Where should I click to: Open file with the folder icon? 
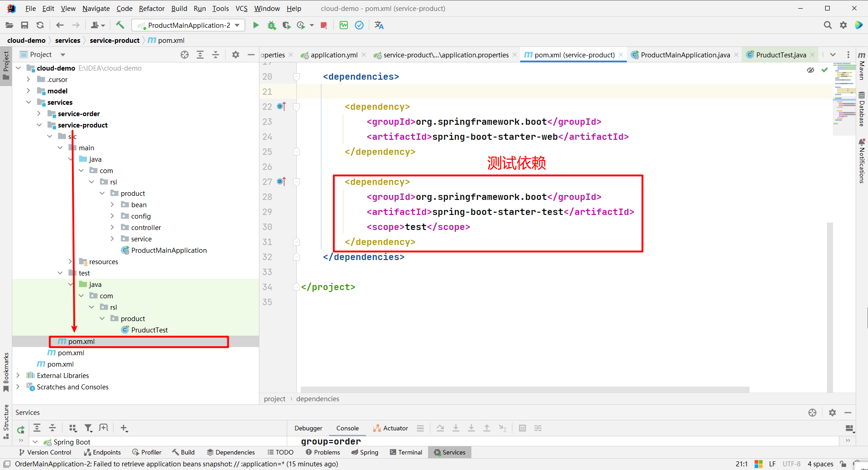click(9, 26)
